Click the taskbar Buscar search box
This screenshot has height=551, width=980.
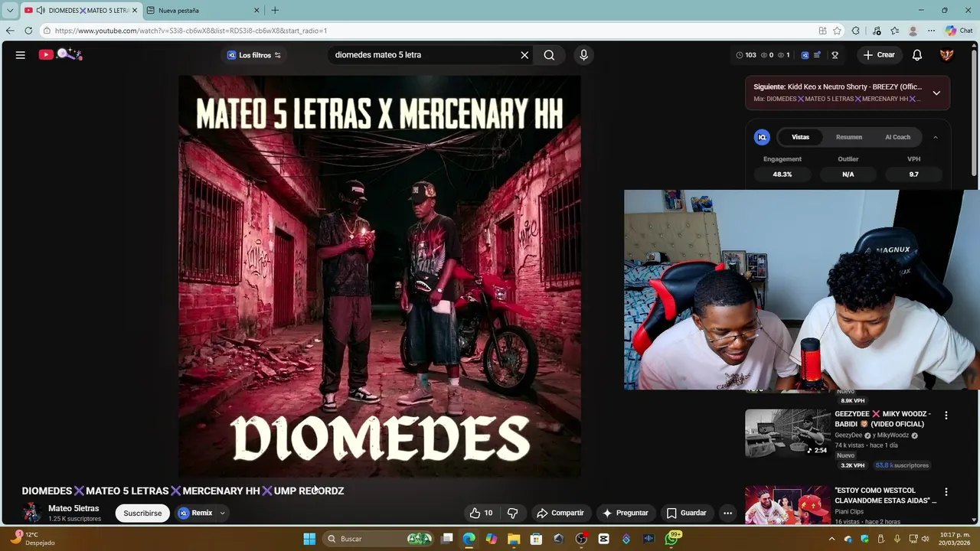pyautogui.click(x=379, y=539)
